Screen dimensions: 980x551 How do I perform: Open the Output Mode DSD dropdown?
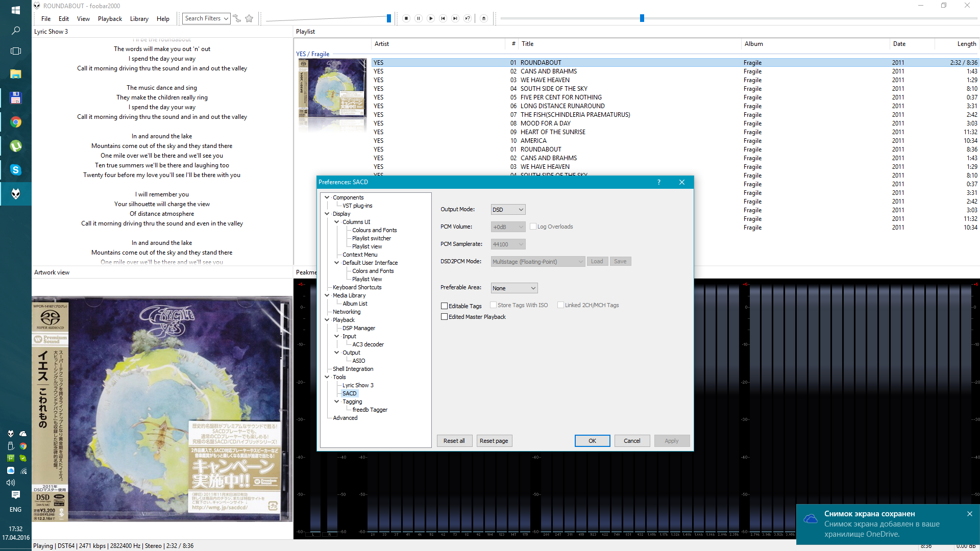508,210
